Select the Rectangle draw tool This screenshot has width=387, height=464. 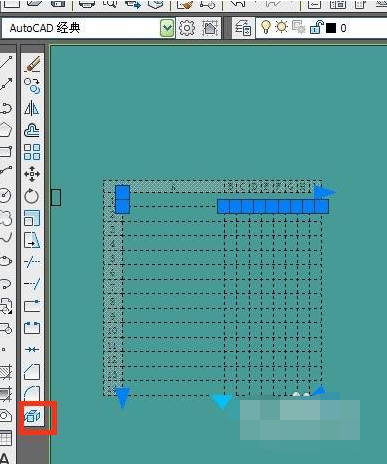click(x=6, y=152)
